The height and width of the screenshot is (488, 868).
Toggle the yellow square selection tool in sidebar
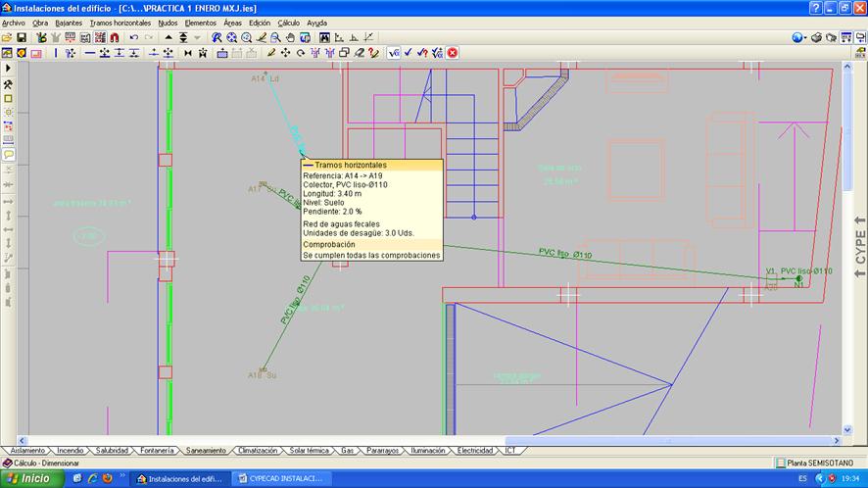(8, 98)
